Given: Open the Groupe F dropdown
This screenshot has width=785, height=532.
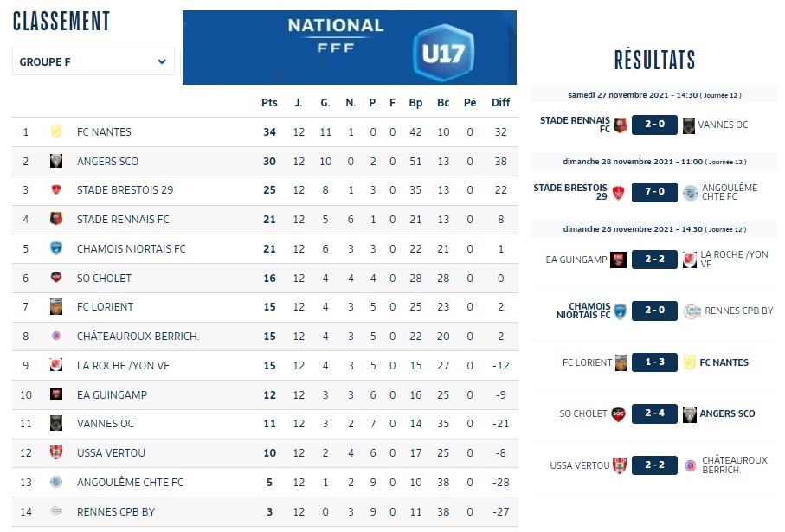Looking at the screenshot, I should coord(93,61).
